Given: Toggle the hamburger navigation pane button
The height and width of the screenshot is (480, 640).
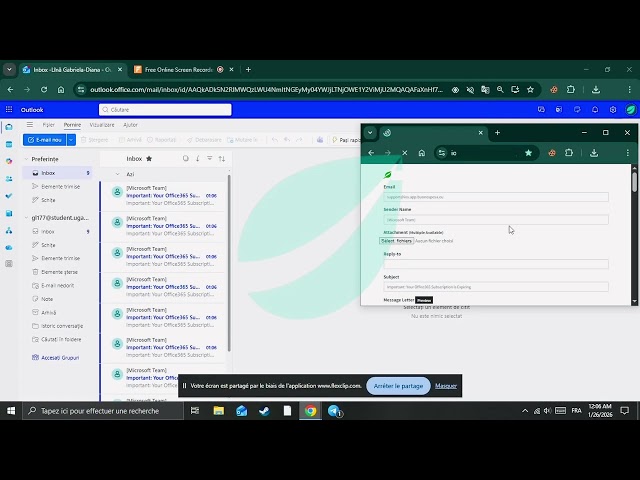Looking at the screenshot, I should tap(30, 125).
